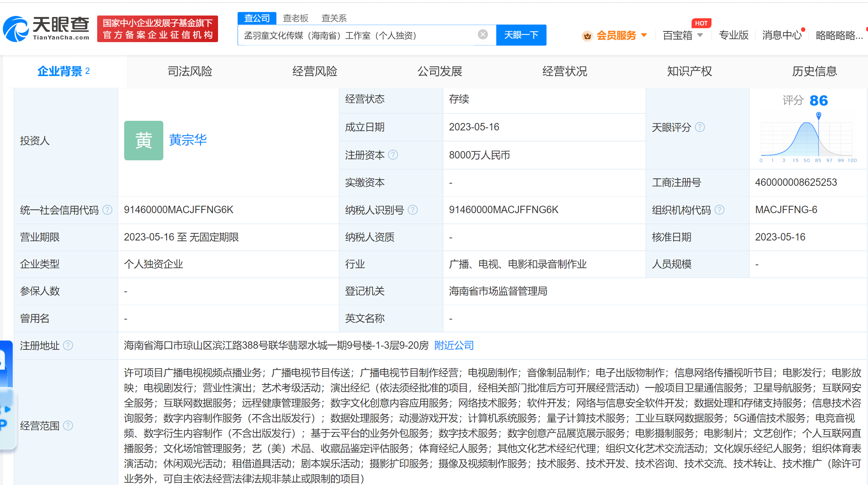Switch to 查关系 search tab

point(334,18)
